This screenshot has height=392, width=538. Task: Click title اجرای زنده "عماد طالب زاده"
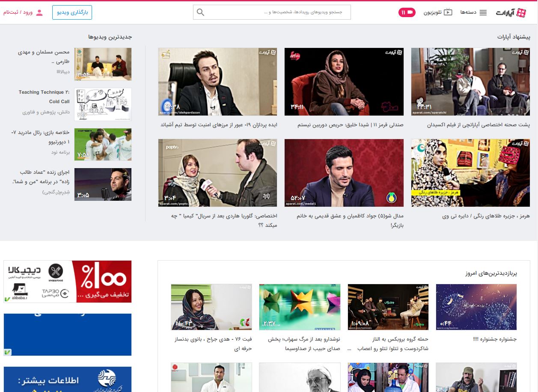(41, 177)
